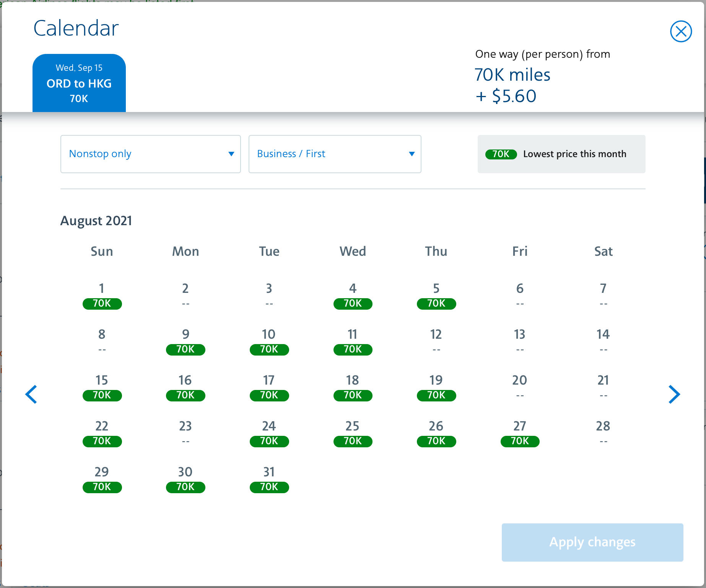Close the Calendar dialog with the X icon
The width and height of the screenshot is (706, 588).
pyautogui.click(x=681, y=31)
